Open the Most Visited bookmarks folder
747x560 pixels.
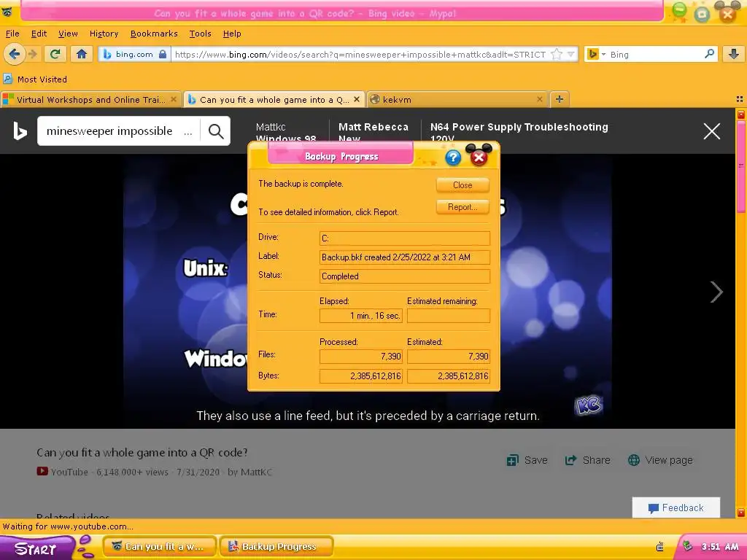(35, 79)
